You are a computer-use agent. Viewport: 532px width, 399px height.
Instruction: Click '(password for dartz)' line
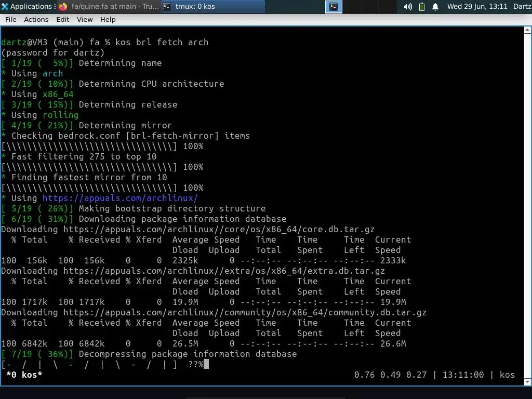52,53
